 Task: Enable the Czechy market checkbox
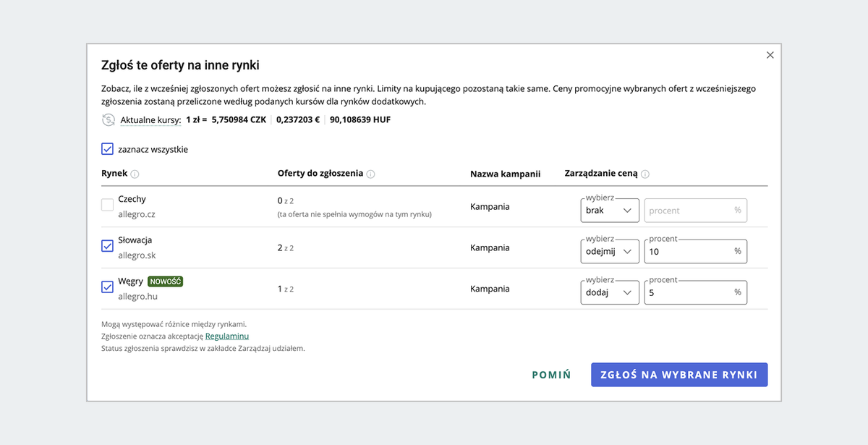coord(107,205)
